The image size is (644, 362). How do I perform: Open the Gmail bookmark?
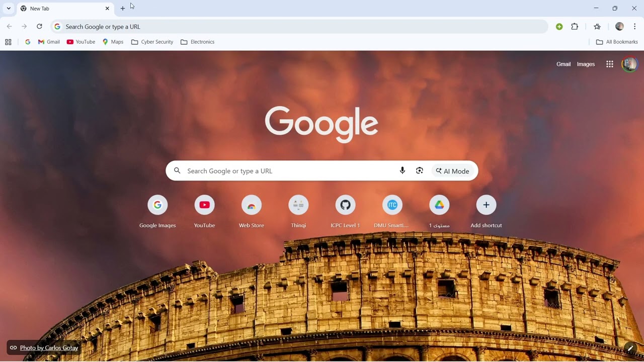(49, 42)
